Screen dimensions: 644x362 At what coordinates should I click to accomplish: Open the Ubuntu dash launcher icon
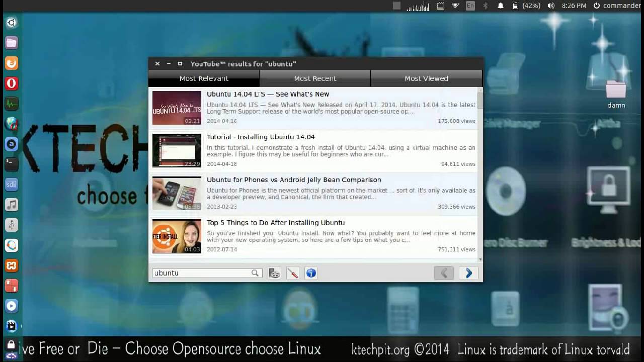coord(11,23)
